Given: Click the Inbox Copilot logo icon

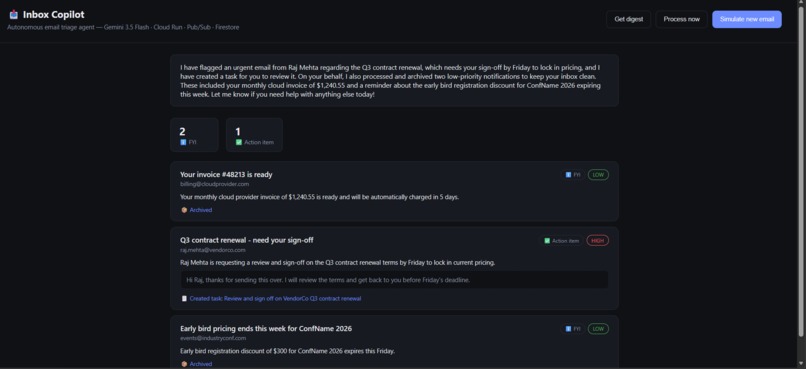Looking at the screenshot, I should point(13,14).
